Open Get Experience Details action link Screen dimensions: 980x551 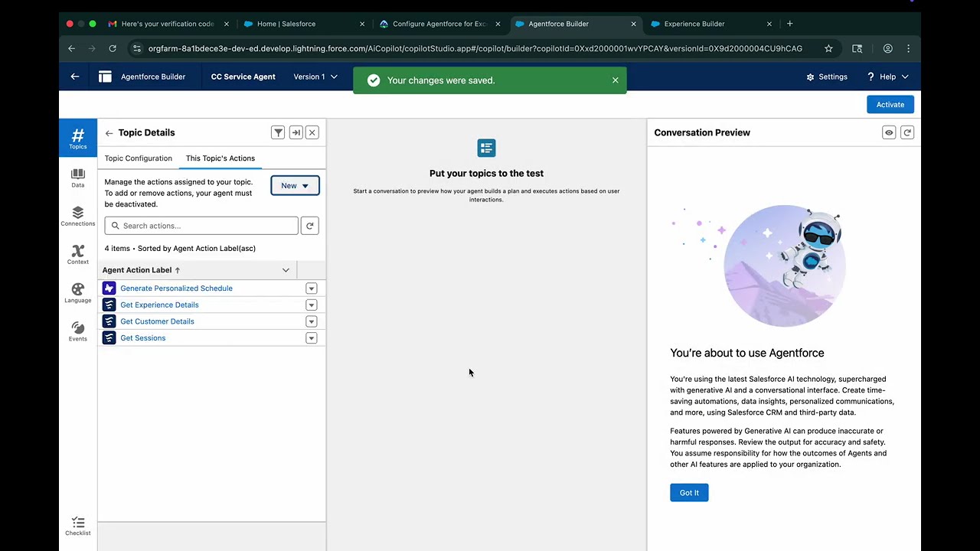[159, 305]
